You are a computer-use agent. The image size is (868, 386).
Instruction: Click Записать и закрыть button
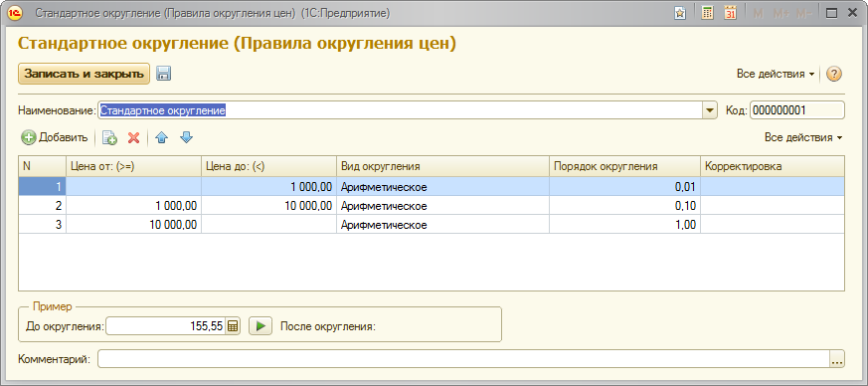point(85,74)
